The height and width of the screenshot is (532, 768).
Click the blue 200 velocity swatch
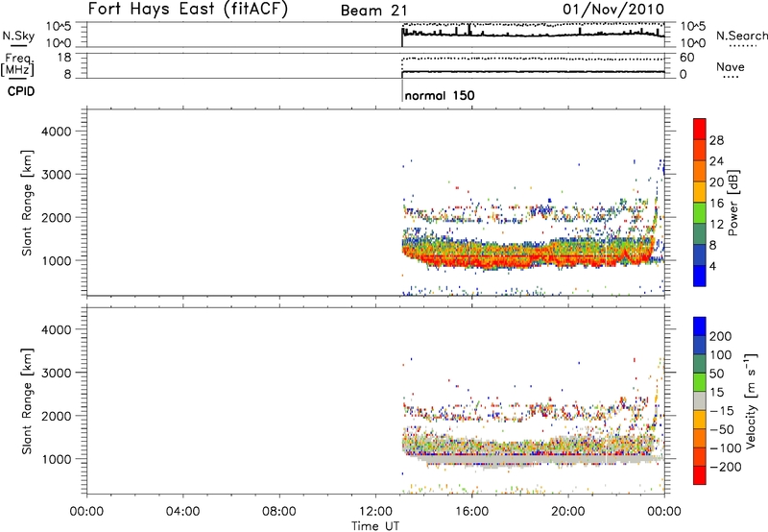(700, 326)
